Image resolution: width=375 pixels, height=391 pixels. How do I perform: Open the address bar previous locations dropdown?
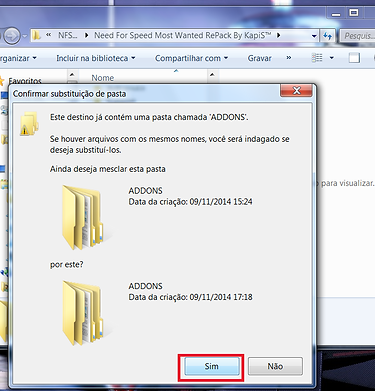314,36
